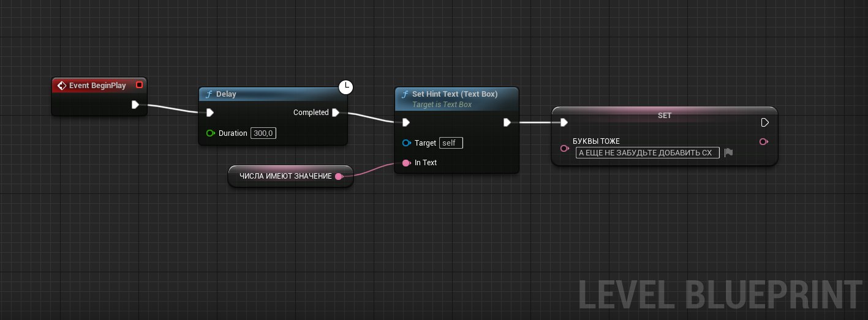Viewport: 868px width, 320px height.
Task: Click the Set Hint Text input execution pin
Action: [x=406, y=122]
